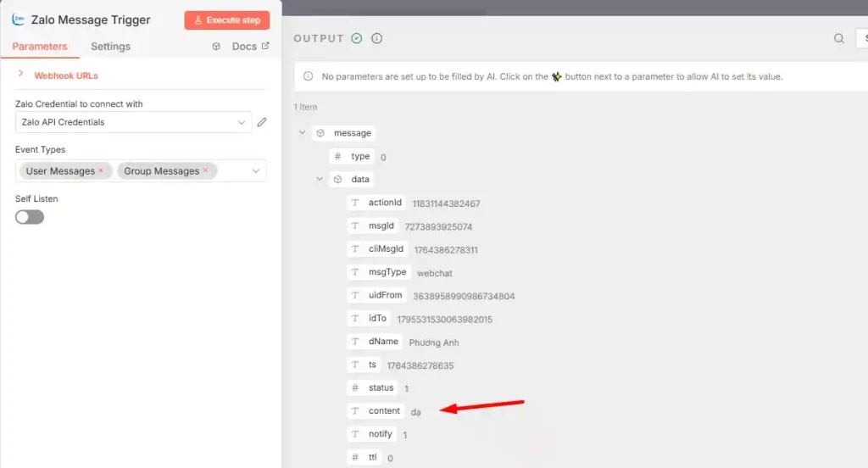
Task: Remove the User Messages tag
Action: (101, 170)
